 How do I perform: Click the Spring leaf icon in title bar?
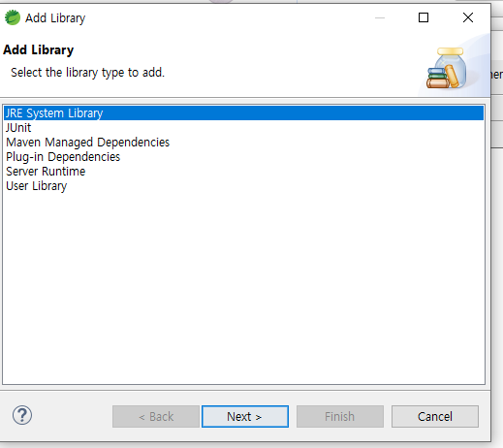click(13, 17)
